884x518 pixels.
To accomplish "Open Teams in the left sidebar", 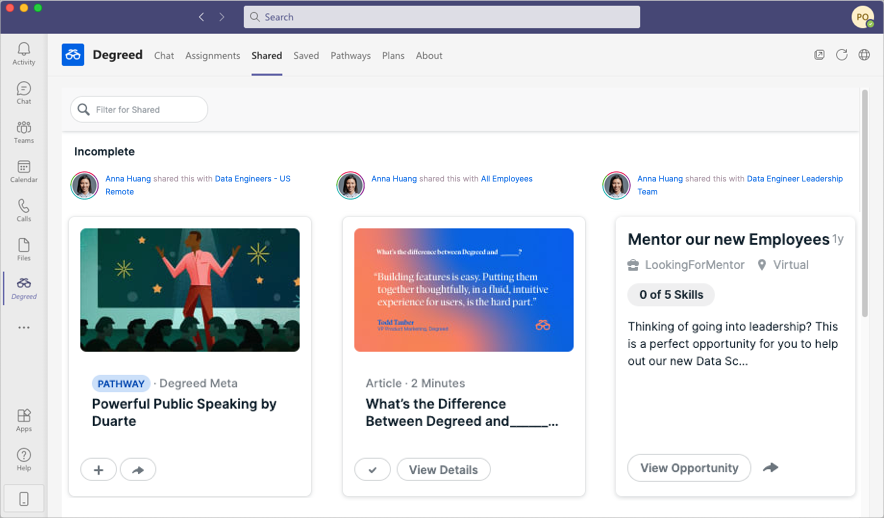I will pos(24,132).
